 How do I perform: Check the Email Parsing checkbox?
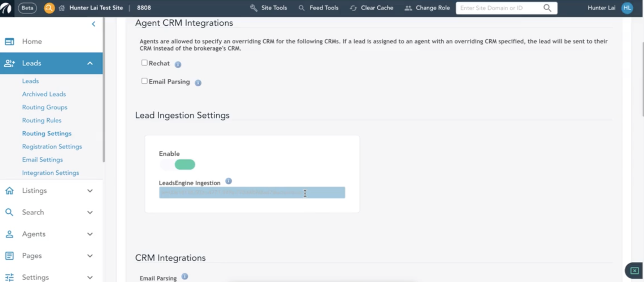(144, 81)
